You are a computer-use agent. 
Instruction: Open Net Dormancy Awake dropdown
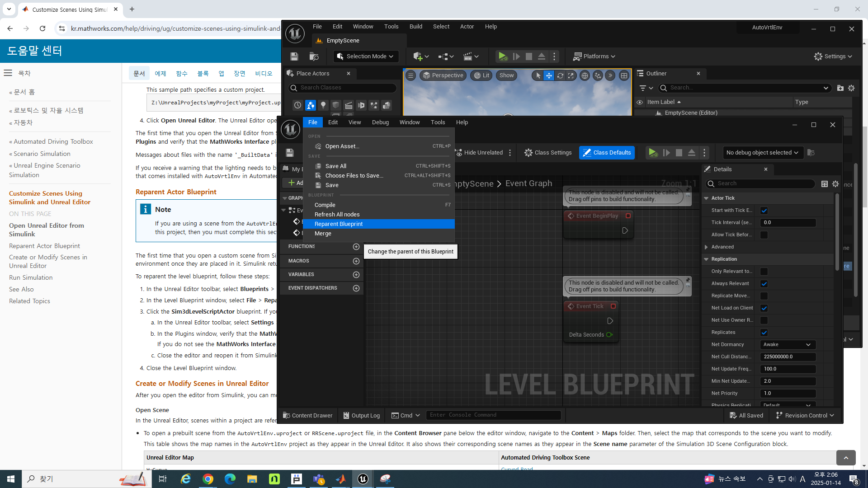(788, 345)
